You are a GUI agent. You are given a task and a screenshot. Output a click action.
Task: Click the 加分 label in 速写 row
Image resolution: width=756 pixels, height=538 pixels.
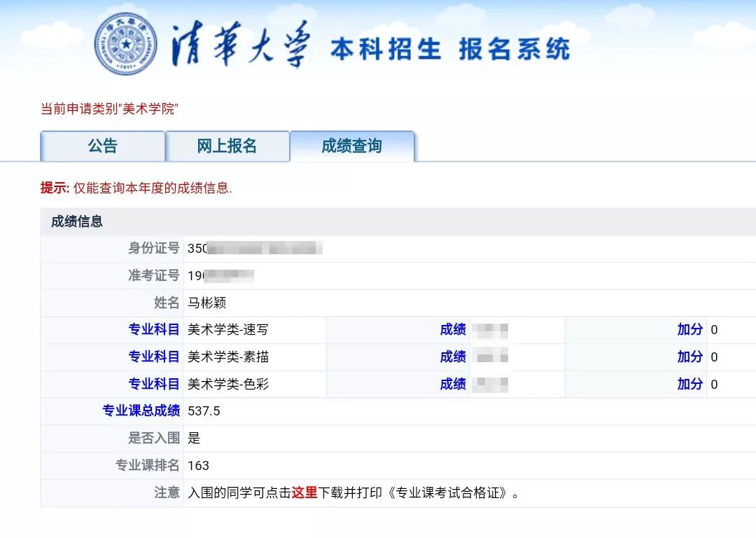690,329
